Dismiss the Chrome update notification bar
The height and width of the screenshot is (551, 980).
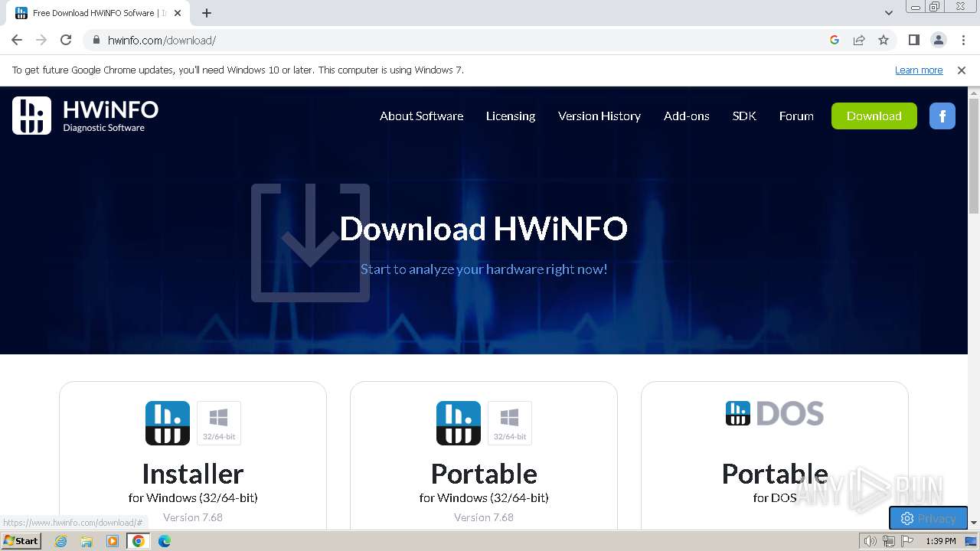pyautogui.click(x=962, y=70)
